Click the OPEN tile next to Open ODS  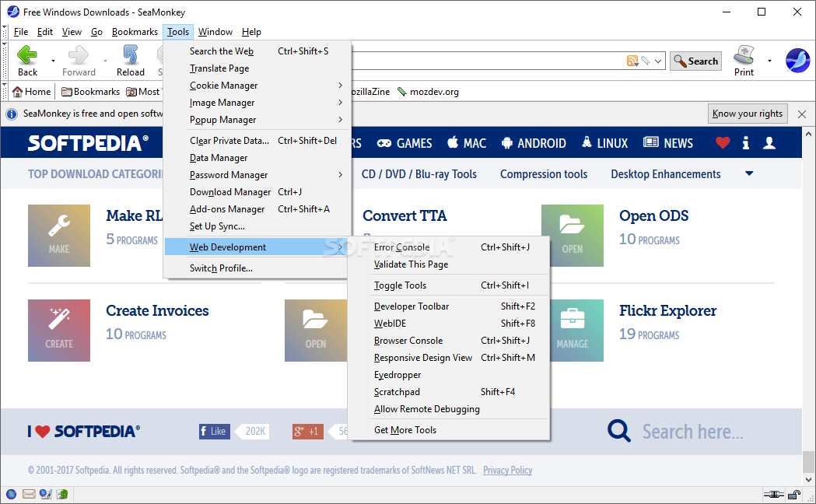(572, 236)
